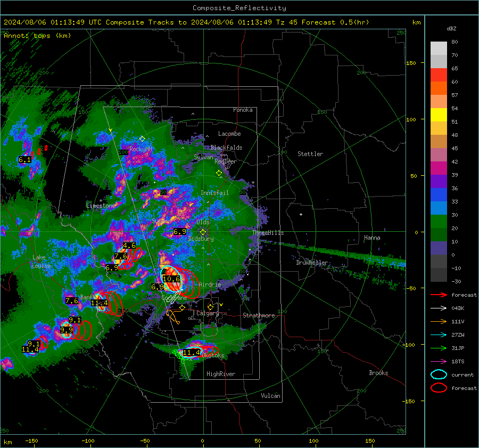Click the white 04DK track arrow in legend
Viewport: 479px width, 448px height.
(x=439, y=308)
